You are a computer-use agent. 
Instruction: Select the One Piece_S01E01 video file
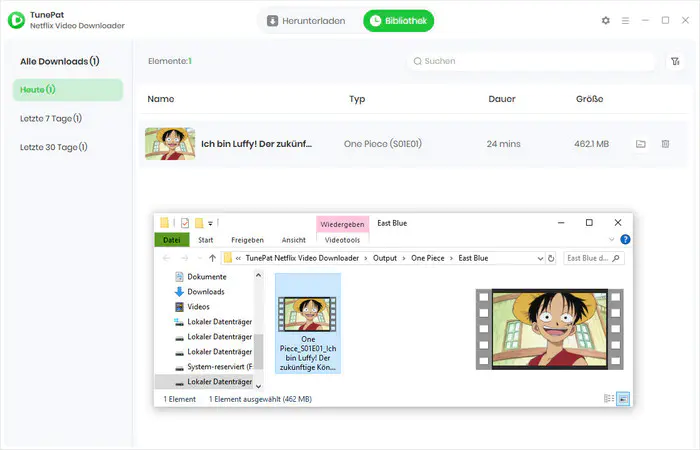pos(308,323)
